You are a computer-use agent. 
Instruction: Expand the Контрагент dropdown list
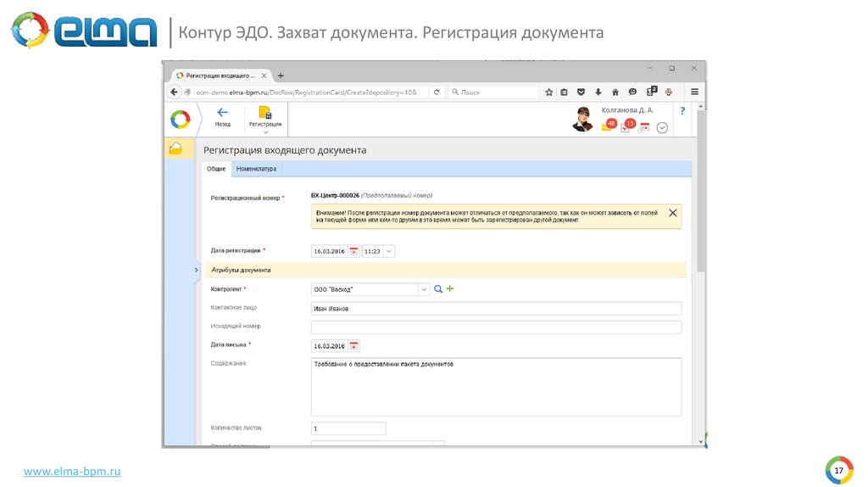click(x=424, y=289)
